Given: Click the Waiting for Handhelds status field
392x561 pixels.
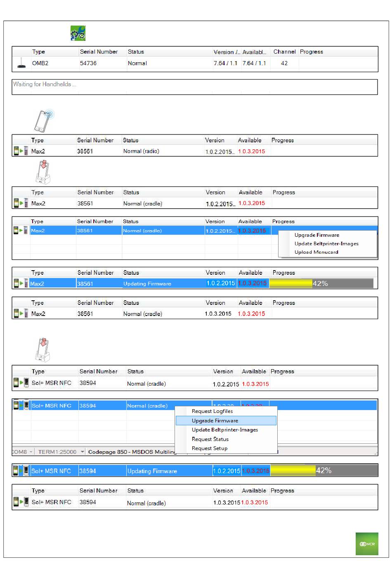Looking at the screenshot, I should 195,87.
